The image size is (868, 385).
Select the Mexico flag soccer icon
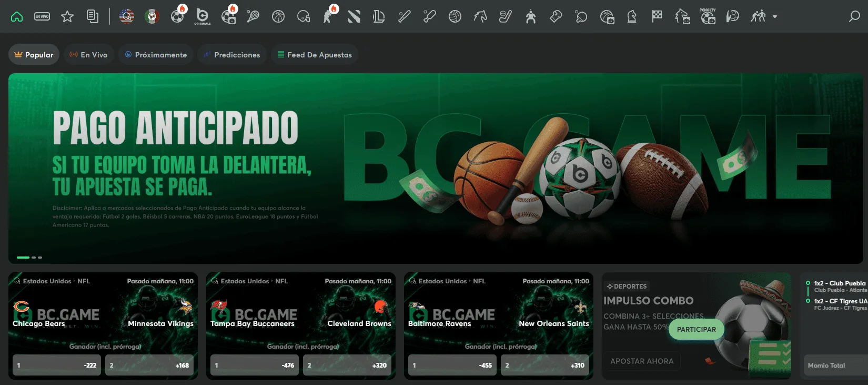pyautogui.click(x=152, y=17)
